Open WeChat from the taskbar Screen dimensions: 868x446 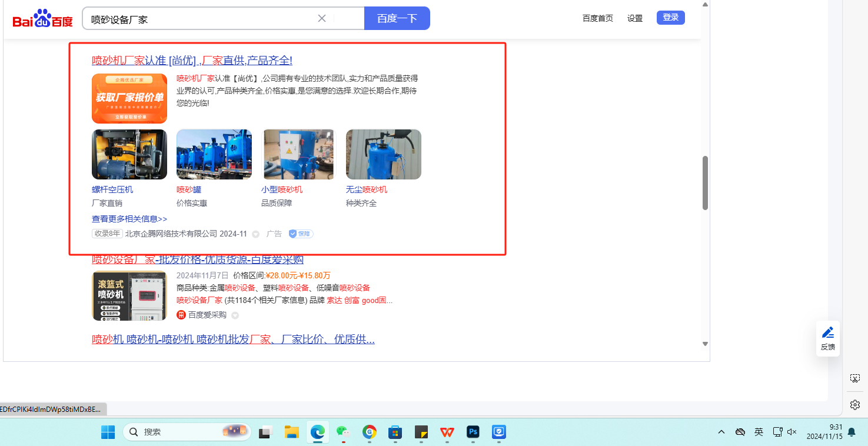343,432
